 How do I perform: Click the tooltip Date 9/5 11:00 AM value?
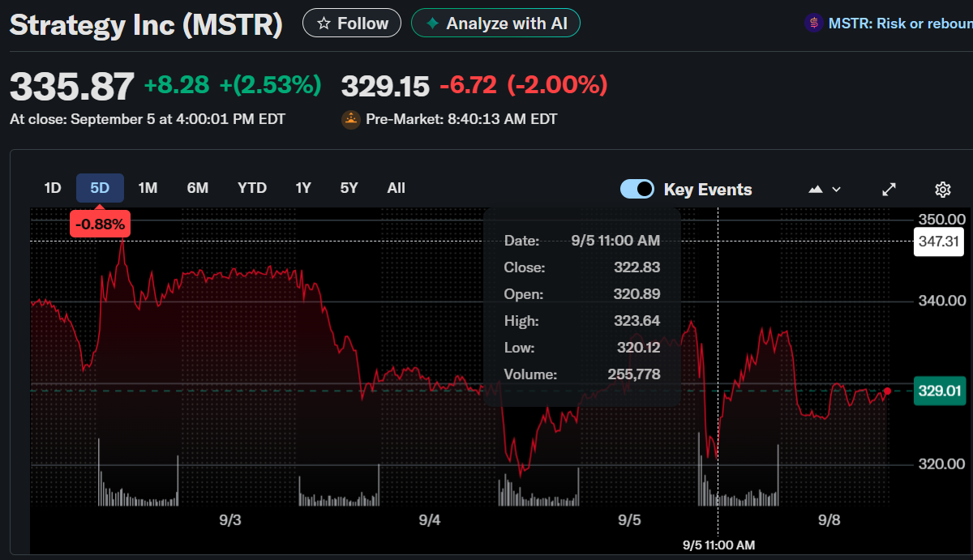(x=615, y=241)
